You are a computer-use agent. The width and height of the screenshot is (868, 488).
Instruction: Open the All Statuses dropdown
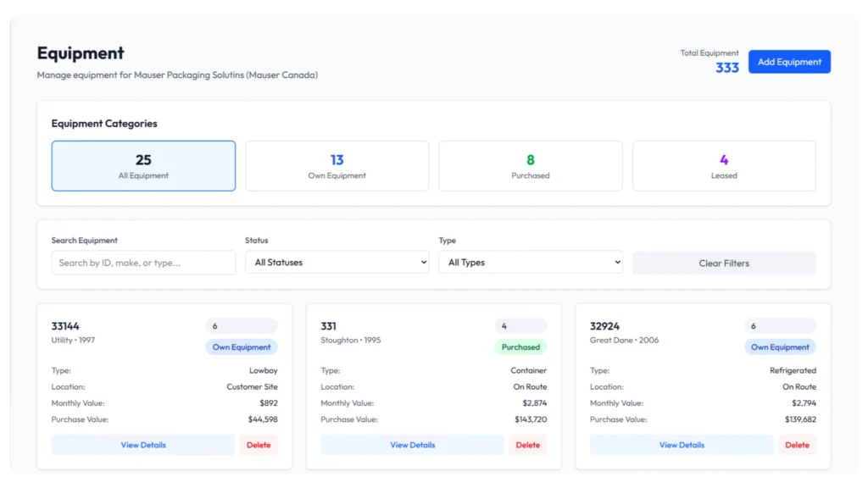(337, 263)
